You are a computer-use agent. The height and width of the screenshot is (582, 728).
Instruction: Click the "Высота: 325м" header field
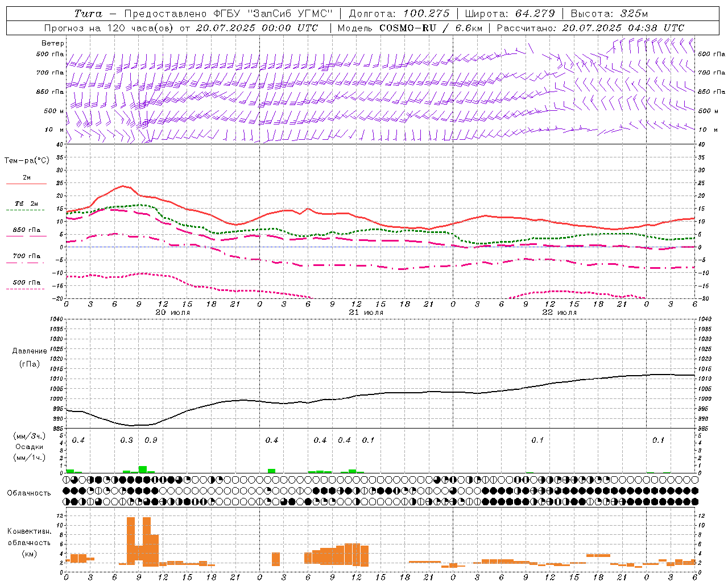(609, 14)
